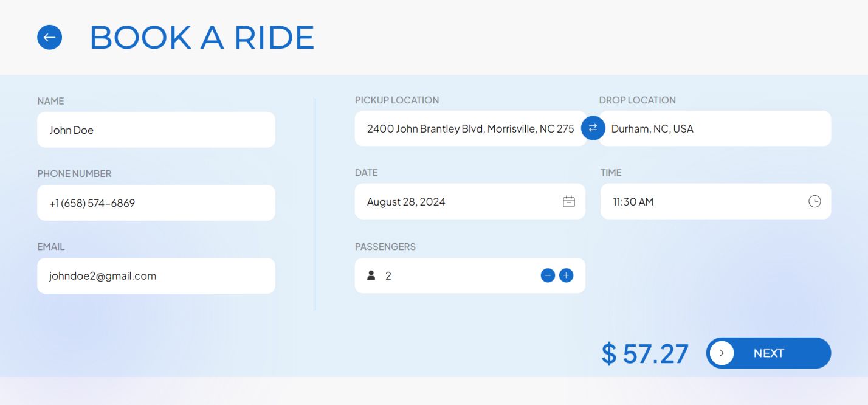
Task: Click the Email field with johndoe2@gmail.com
Action: (156, 276)
